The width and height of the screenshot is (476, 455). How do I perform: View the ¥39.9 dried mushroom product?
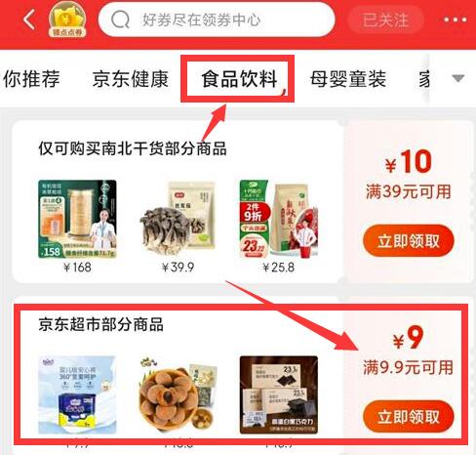coord(178,219)
